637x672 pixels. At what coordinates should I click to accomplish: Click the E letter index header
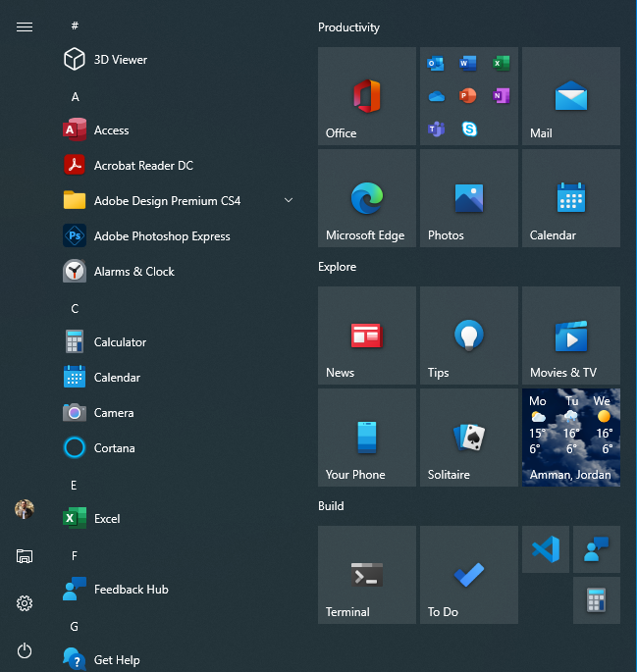pyautogui.click(x=74, y=486)
